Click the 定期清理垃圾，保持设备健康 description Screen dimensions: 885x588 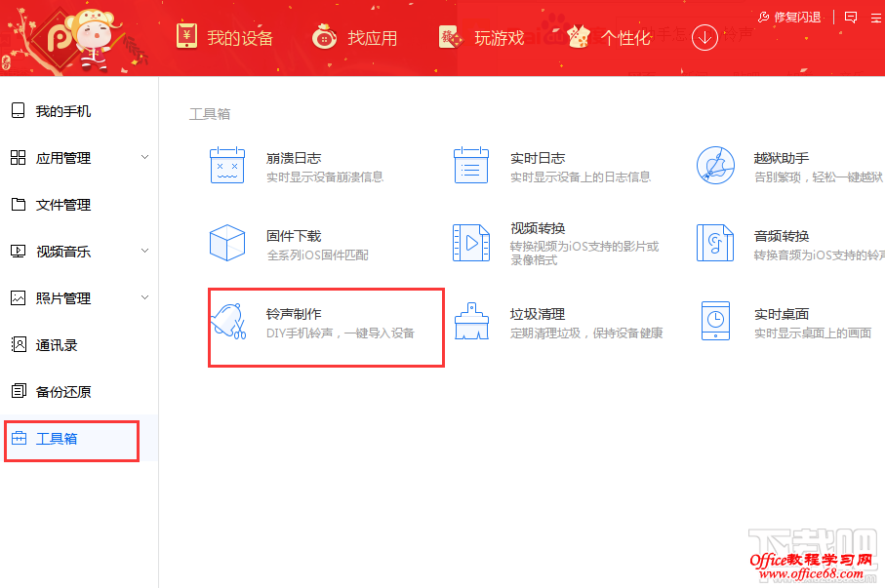coord(586,333)
